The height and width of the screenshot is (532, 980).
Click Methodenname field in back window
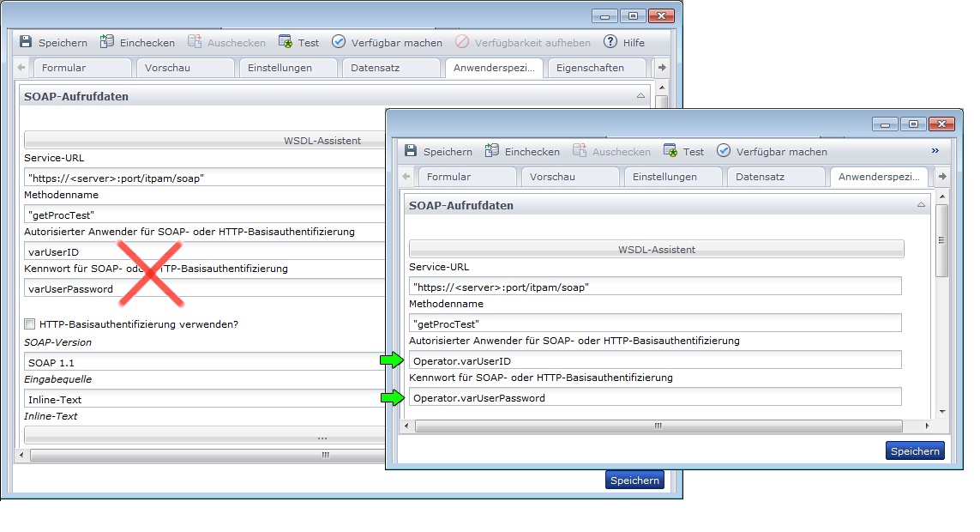pos(204,215)
